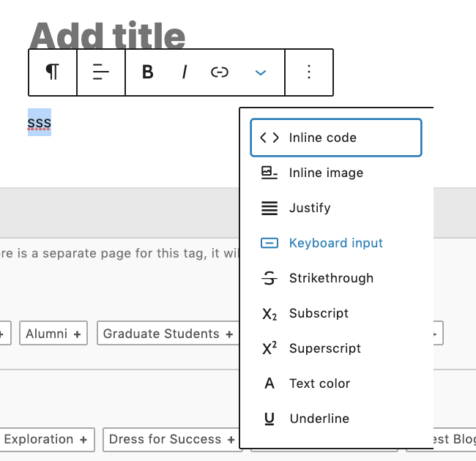Toggle bold formatting
Image resolution: width=476 pixels, height=461 pixels.
148,72
